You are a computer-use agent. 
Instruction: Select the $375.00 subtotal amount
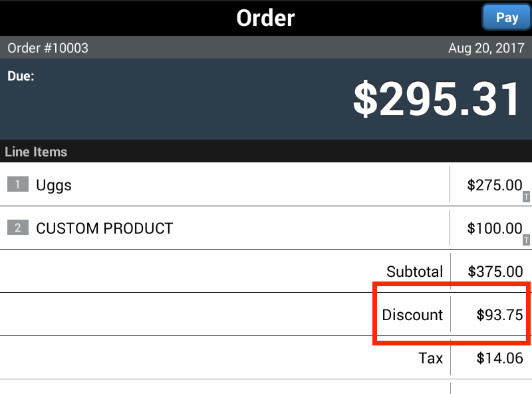point(495,272)
